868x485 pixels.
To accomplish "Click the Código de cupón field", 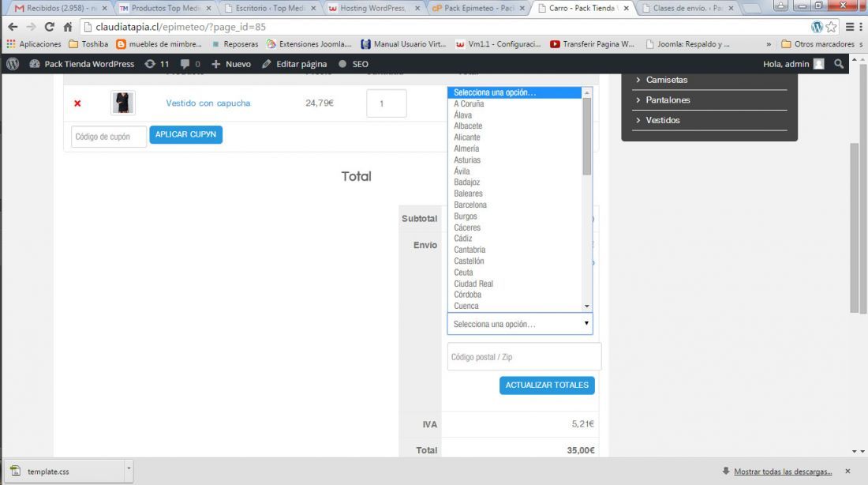I will coord(109,137).
